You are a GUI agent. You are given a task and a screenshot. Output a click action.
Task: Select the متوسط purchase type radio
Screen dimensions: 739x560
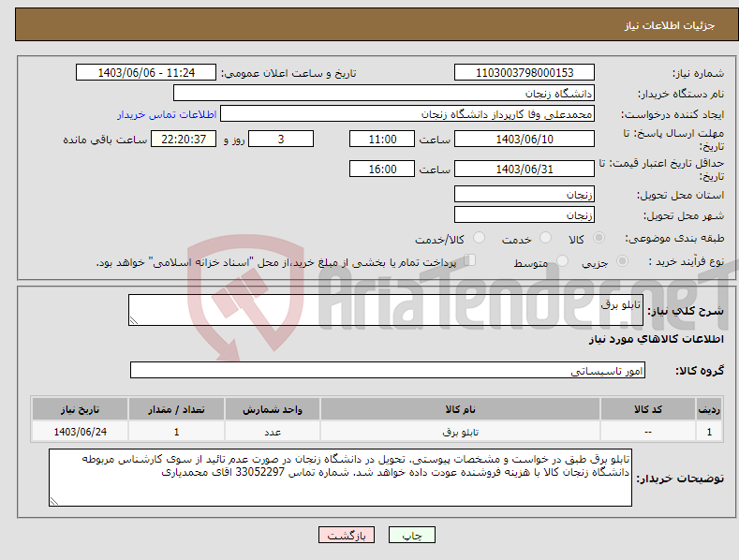[x=562, y=260]
